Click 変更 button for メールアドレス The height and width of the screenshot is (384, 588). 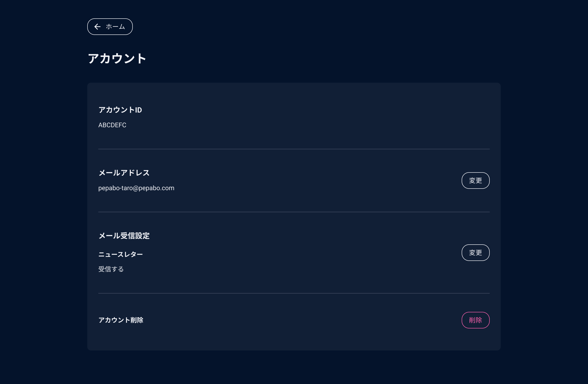click(x=475, y=180)
